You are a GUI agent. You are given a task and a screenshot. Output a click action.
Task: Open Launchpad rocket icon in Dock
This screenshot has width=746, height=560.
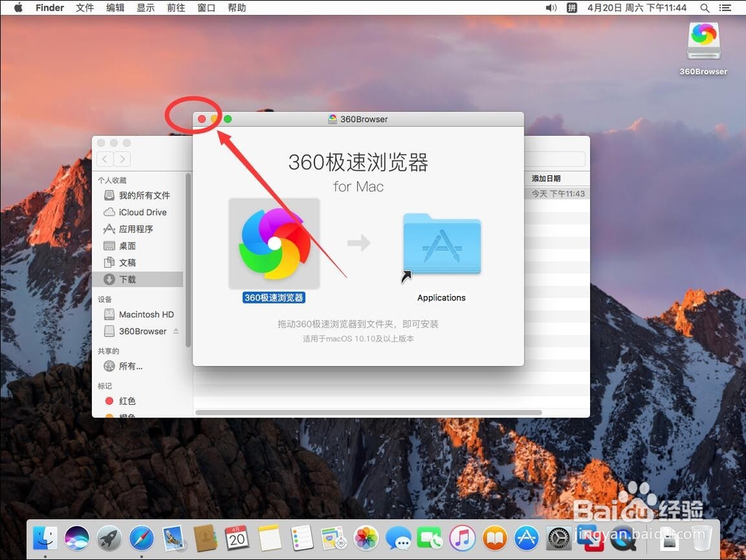(110, 538)
